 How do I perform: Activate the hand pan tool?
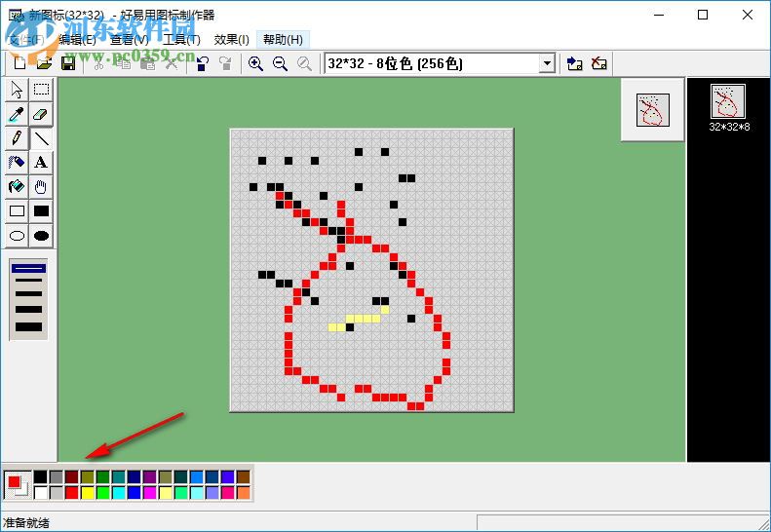pyautogui.click(x=41, y=187)
